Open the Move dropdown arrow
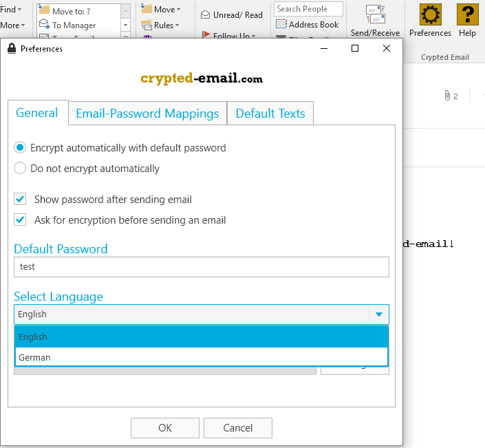 [178, 10]
